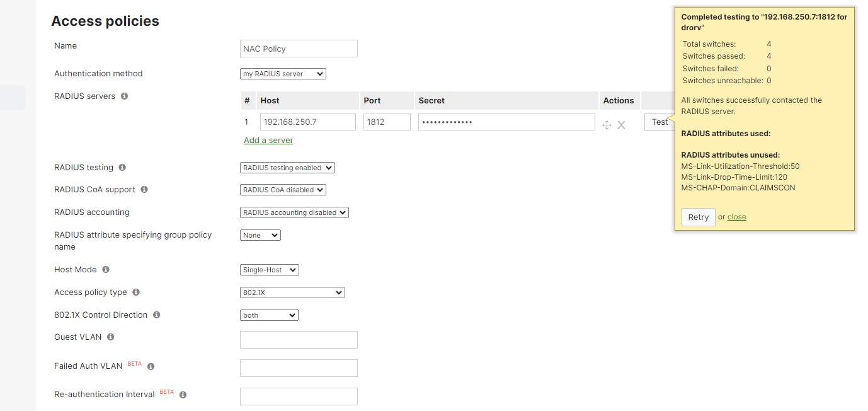This screenshot has width=868, height=411.
Task: Click inside the NAC Policy name field
Action: click(x=298, y=49)
